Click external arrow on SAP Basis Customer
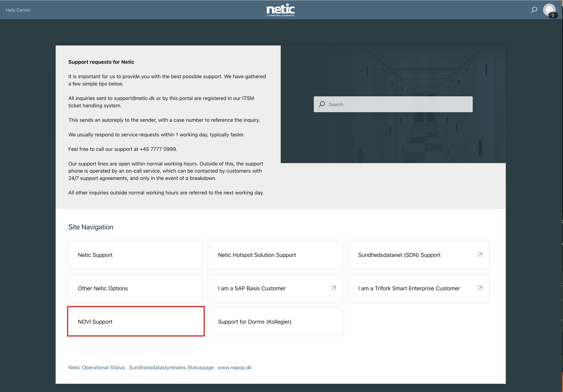563x392 pixels. pos(333,288)
